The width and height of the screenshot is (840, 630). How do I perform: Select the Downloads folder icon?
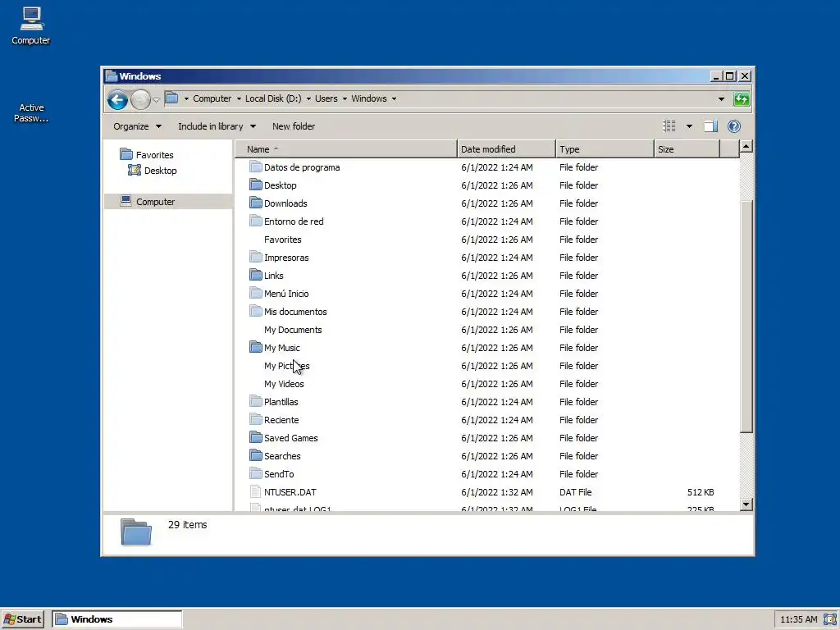256,203
